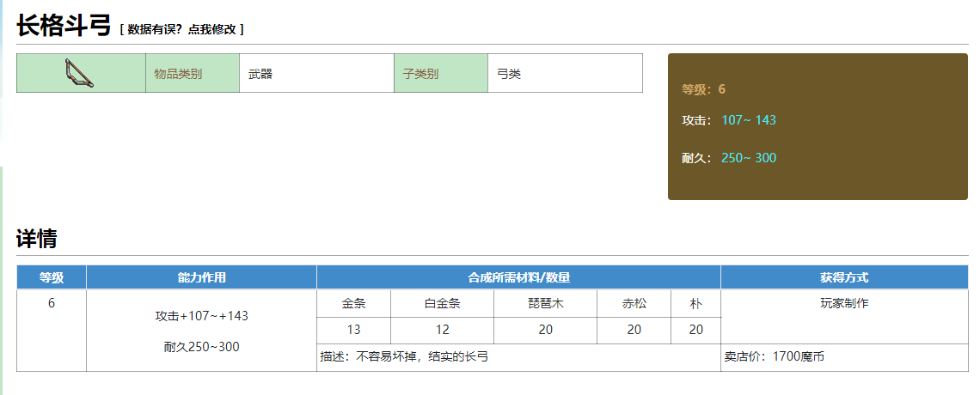This screenshot has height=395, width=980.
Task: Click the 能力作用 column header
Action: pos(201,277)
